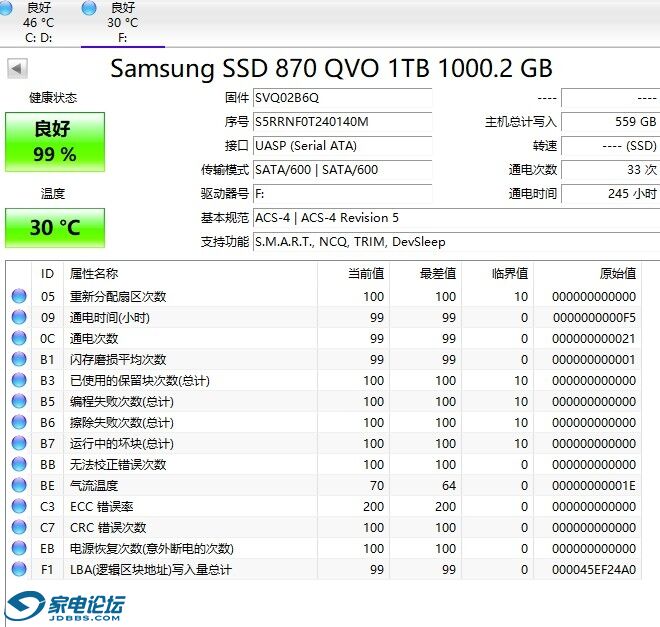Click the interface field UASP (Serial ATA)
The image size is (660, 627).
pos(342,146)
